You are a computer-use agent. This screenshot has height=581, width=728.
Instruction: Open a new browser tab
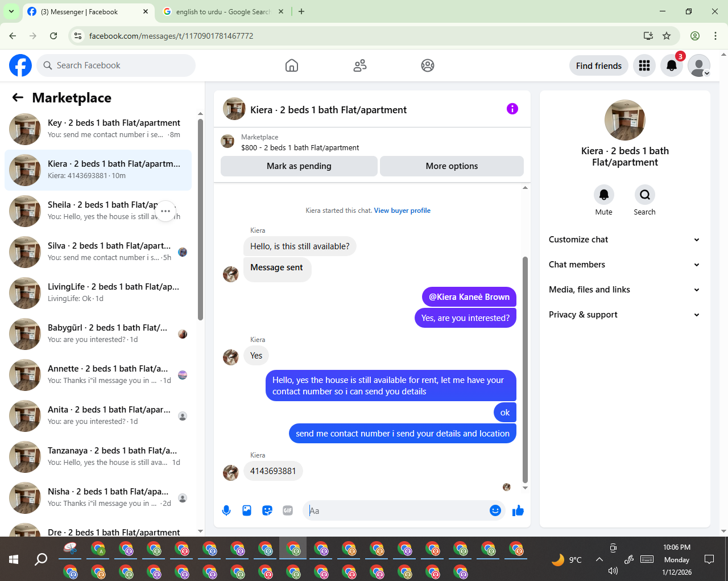[301, 11]
